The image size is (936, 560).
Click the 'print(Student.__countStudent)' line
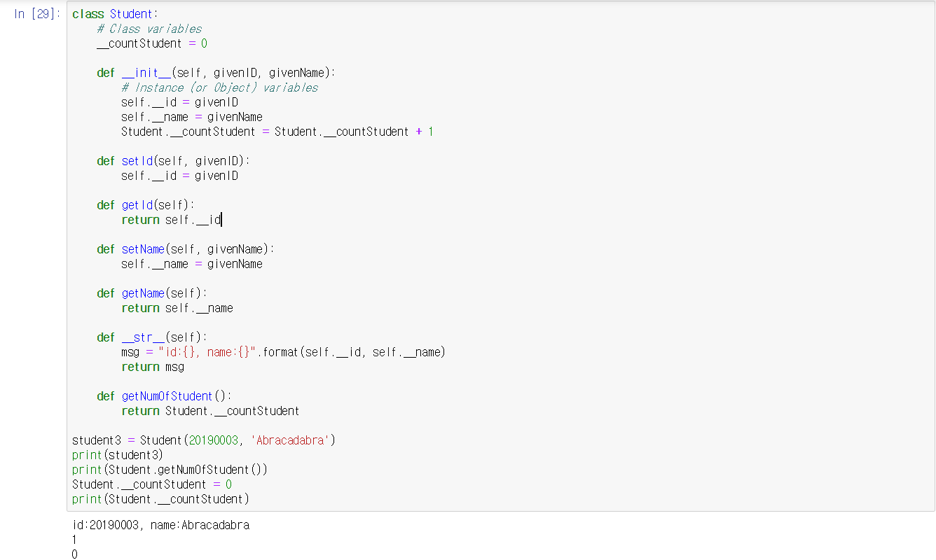(160, 499)
